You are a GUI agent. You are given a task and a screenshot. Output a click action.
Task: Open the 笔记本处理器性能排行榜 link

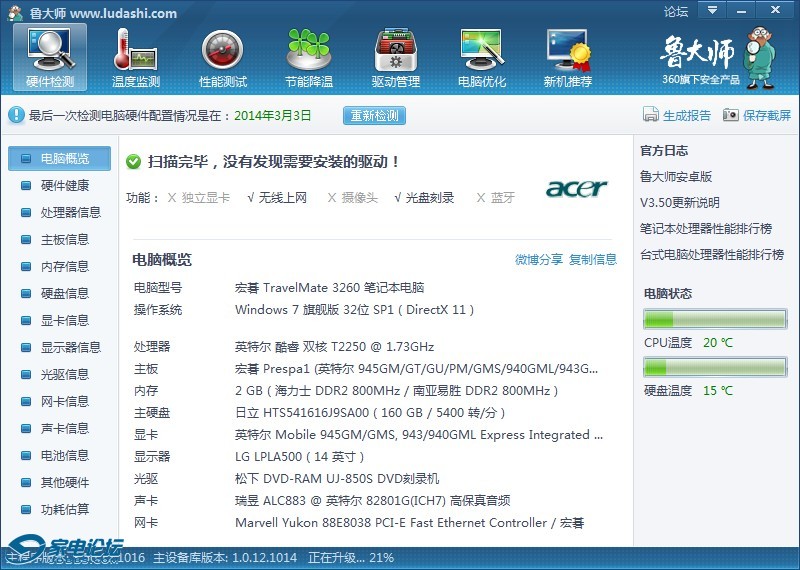706,229
